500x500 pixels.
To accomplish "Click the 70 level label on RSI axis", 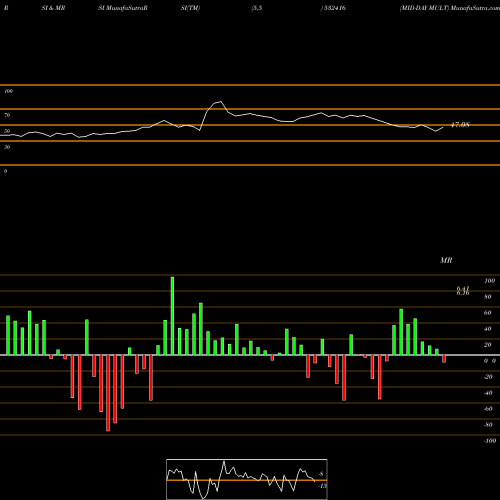I will pos(7,115).
